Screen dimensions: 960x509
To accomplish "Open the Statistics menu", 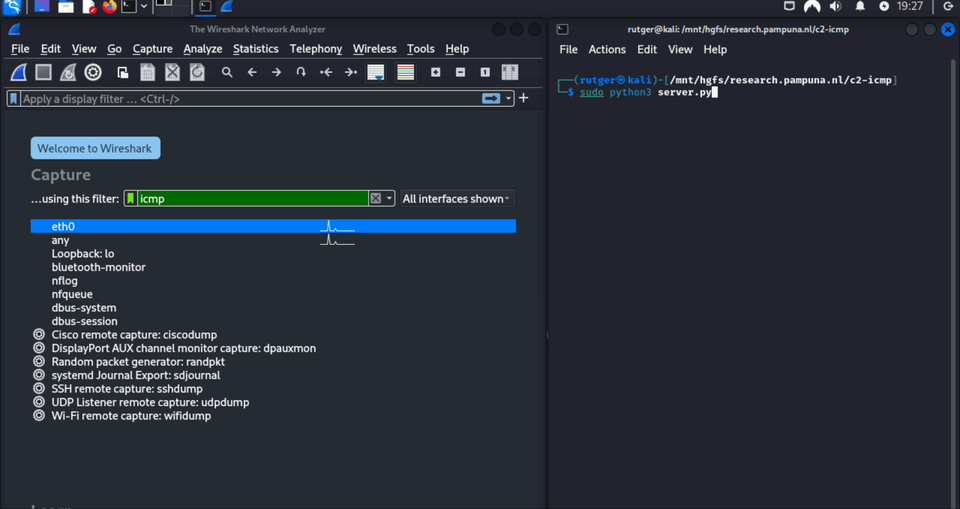I will (x=255, y=49).
